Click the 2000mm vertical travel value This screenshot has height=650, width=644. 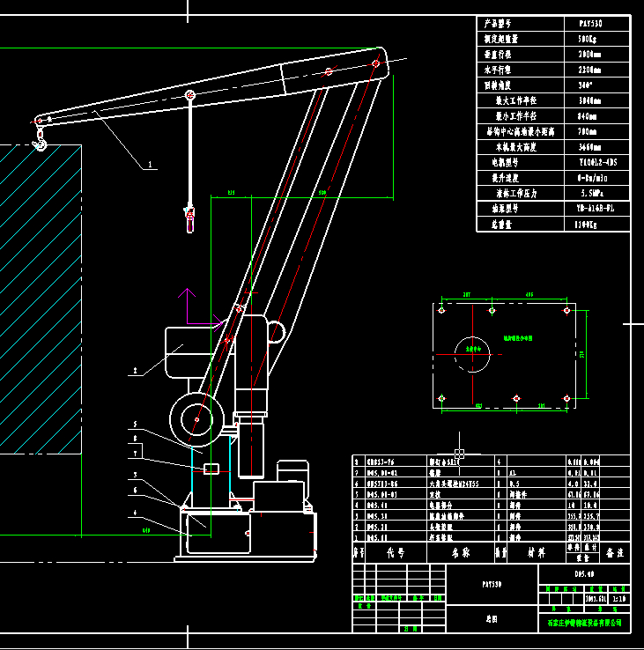589,55
